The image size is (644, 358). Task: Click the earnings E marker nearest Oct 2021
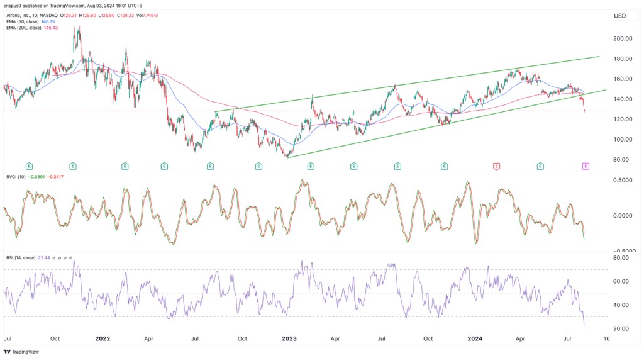pos(73,166)
